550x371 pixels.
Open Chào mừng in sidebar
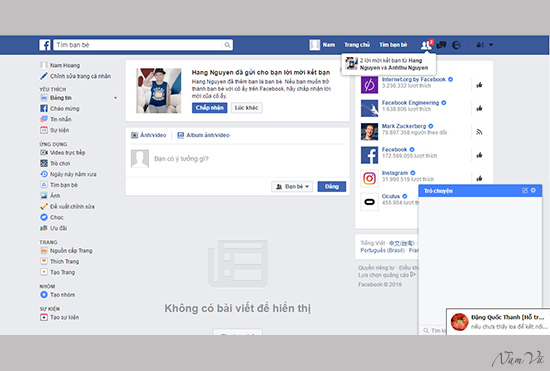(60, 109)
